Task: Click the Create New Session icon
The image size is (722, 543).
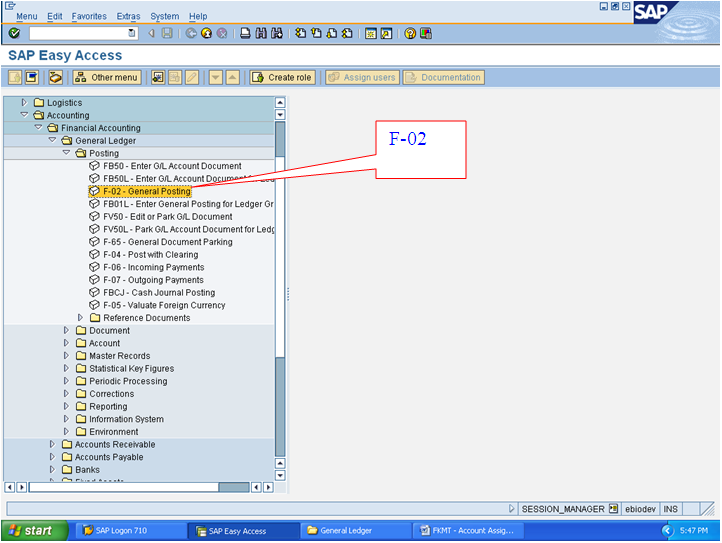Action: click(371, 33)
